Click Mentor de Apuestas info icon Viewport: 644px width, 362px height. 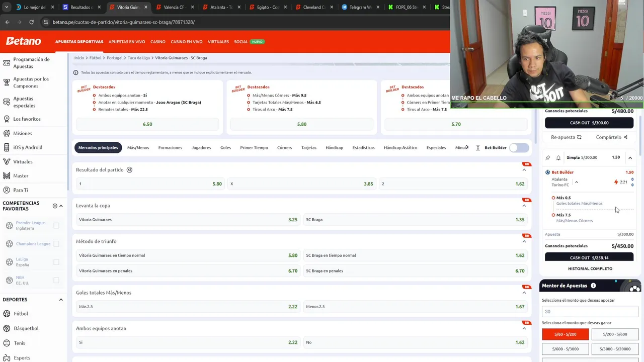[x=593, y=286]
